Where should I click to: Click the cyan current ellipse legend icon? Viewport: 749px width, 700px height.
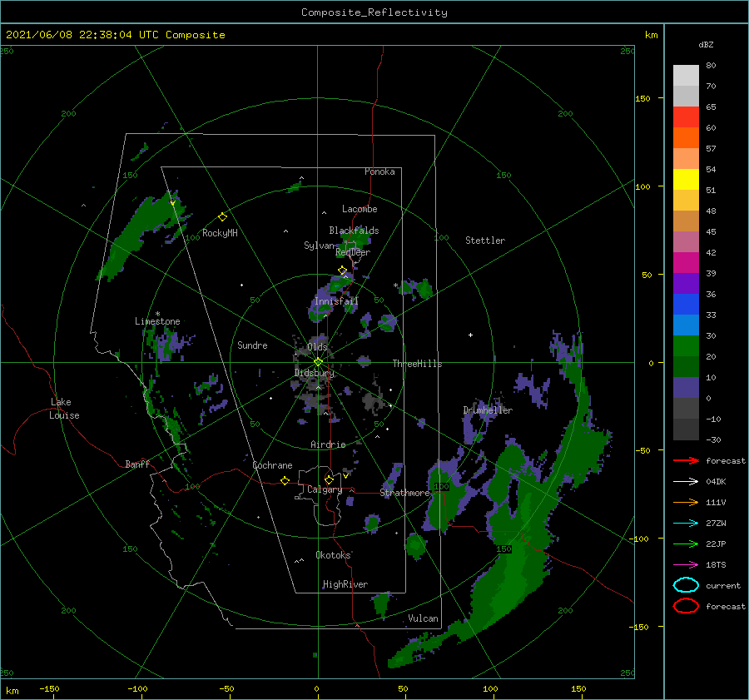686,585
